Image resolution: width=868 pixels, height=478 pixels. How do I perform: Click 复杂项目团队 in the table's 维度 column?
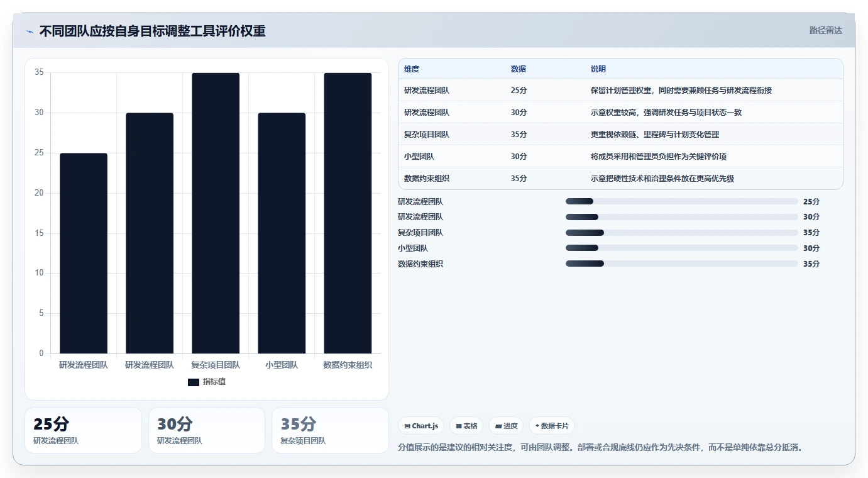click(427, 135)
